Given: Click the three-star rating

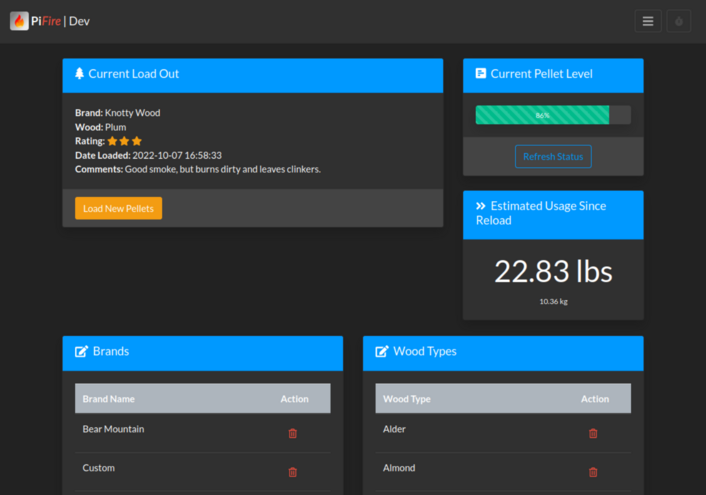Looking at the screenshot, I should [x=125, y=141].
